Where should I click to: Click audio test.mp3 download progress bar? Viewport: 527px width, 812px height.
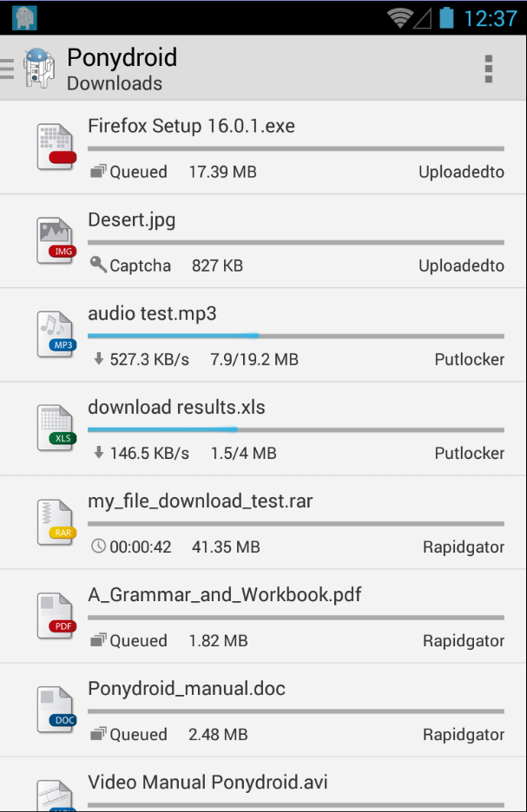(x=295, y=336)
